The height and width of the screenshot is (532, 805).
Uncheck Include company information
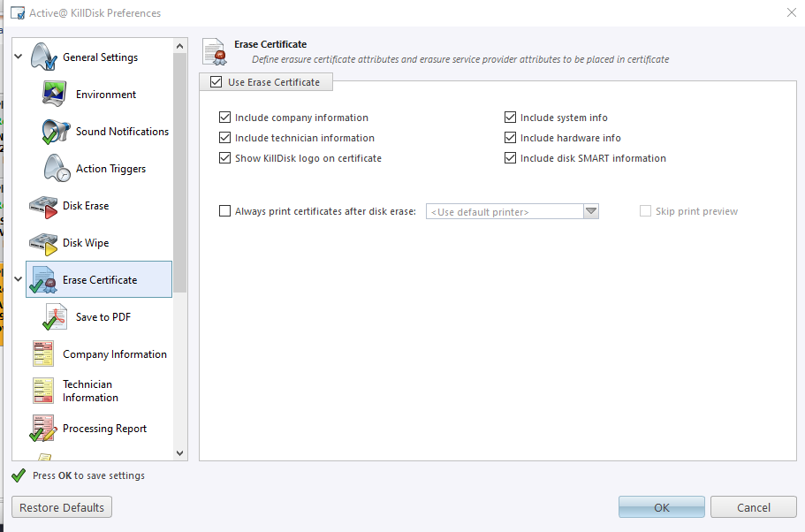[x=224, y=117]
